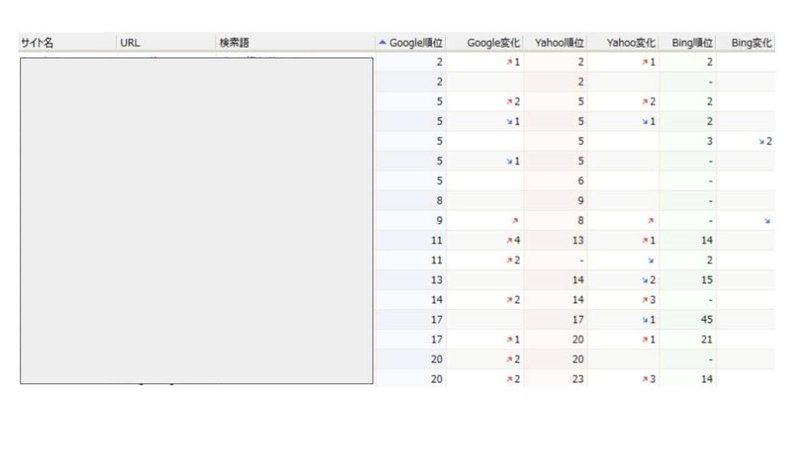This screenshot has width=800, height=450.
Task: Click the sort arrow on the Google順位 header
Action: [382, 43]
